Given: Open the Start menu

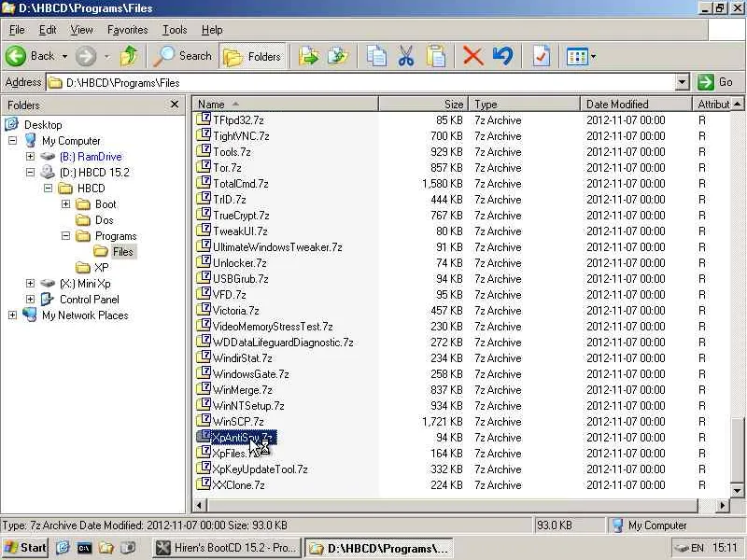Looking at the screenshot, I should (25, 548).
